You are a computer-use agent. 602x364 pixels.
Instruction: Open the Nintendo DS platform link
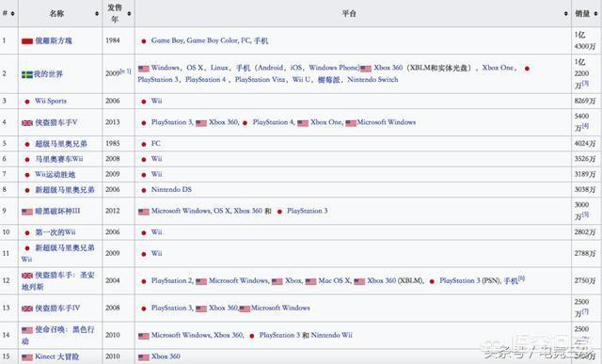click(171, 190)
